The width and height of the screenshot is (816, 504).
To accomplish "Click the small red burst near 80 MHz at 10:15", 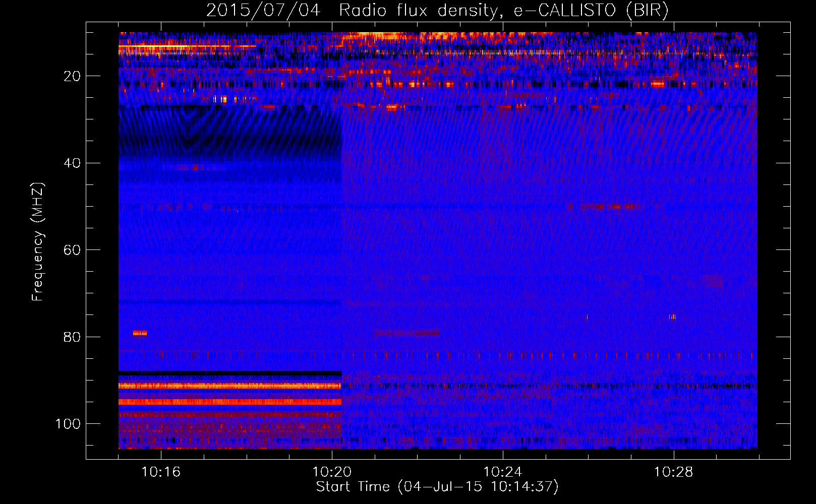I will 140,333.
